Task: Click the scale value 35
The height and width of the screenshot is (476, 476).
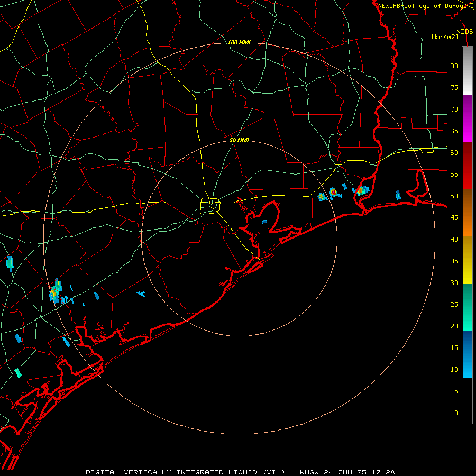Action: coord(454,261)
